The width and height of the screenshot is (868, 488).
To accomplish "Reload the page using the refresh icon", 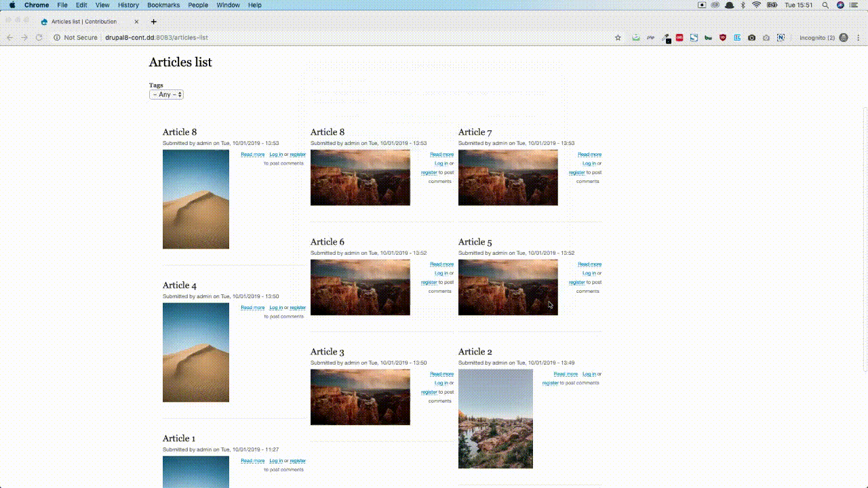I will pyautogui.click(x=39, y=38).
